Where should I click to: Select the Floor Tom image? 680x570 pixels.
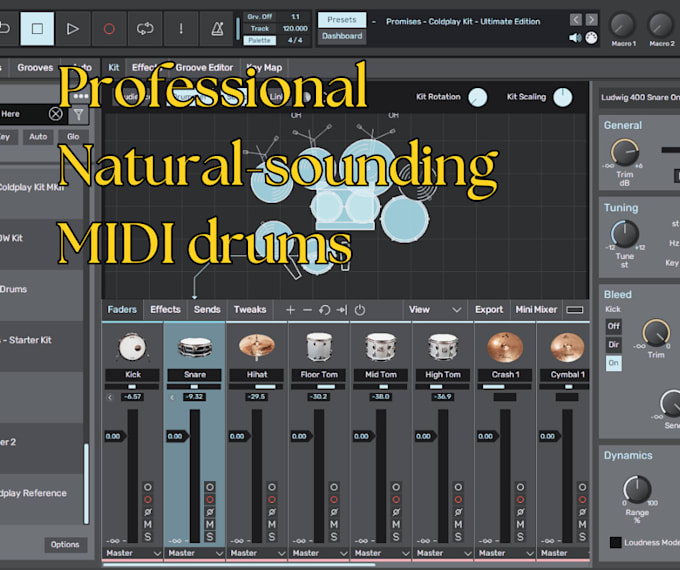(x=319, y=347)
